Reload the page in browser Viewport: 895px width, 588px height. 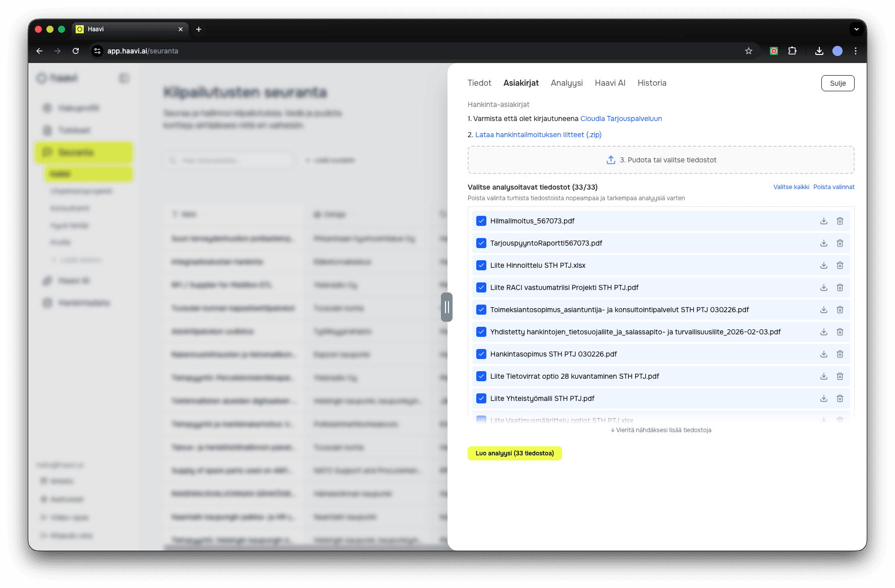[x=76, y=51]
